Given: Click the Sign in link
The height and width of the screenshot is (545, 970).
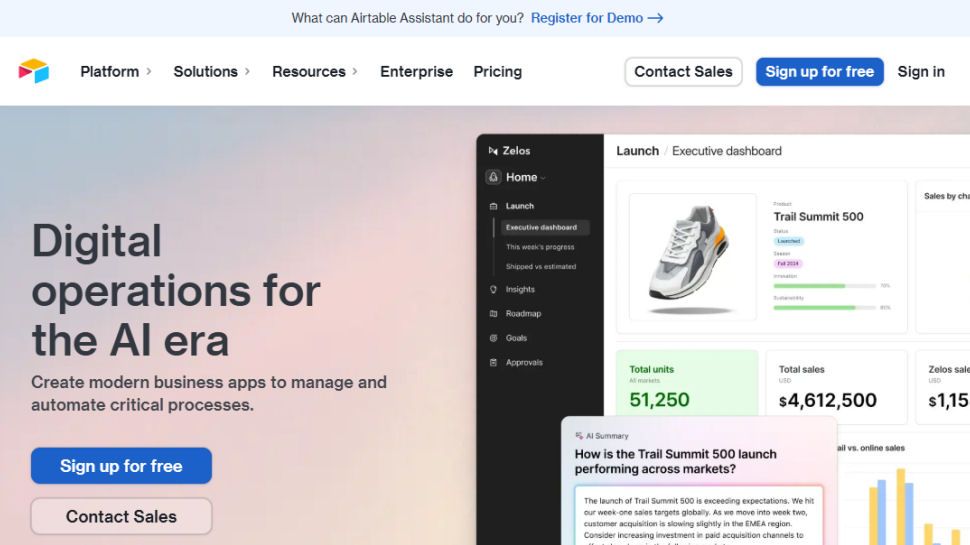Looking at the screenshot, I should [920, 71].
